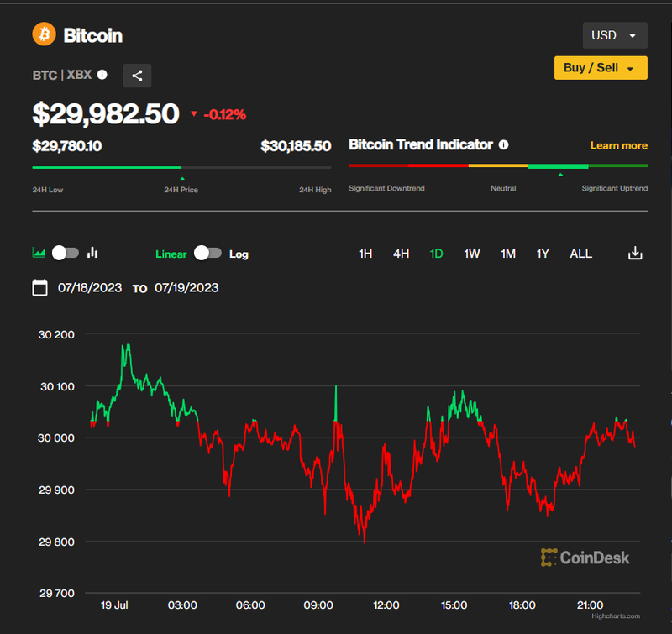Open the USD currency dropdown
The height and width of the screenshot is (634, 672).
(614, 35)
